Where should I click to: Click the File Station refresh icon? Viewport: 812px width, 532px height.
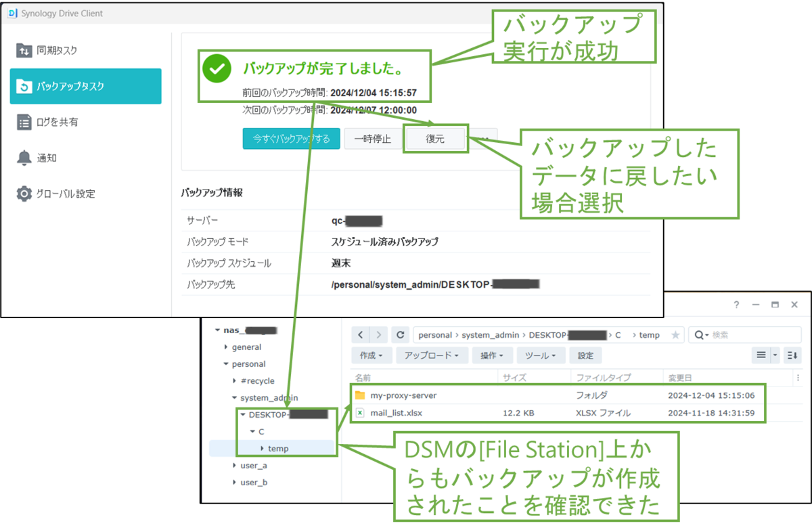401,334
